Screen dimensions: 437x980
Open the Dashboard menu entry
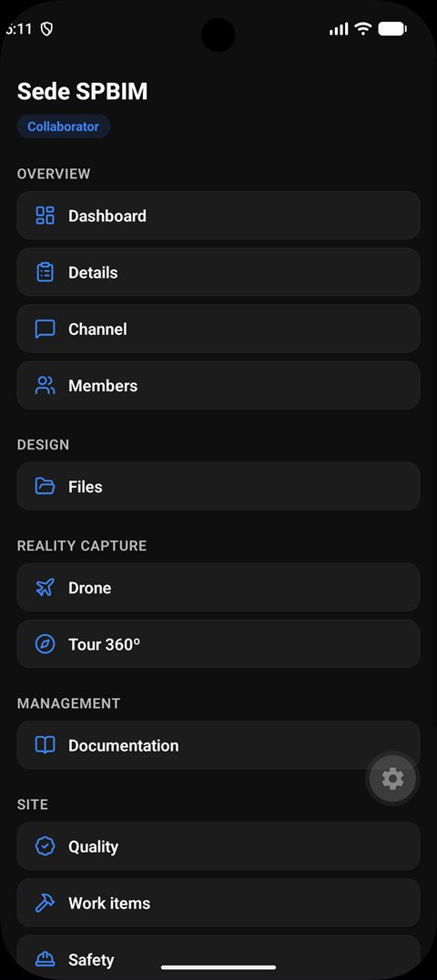click(x=218, y=216)
